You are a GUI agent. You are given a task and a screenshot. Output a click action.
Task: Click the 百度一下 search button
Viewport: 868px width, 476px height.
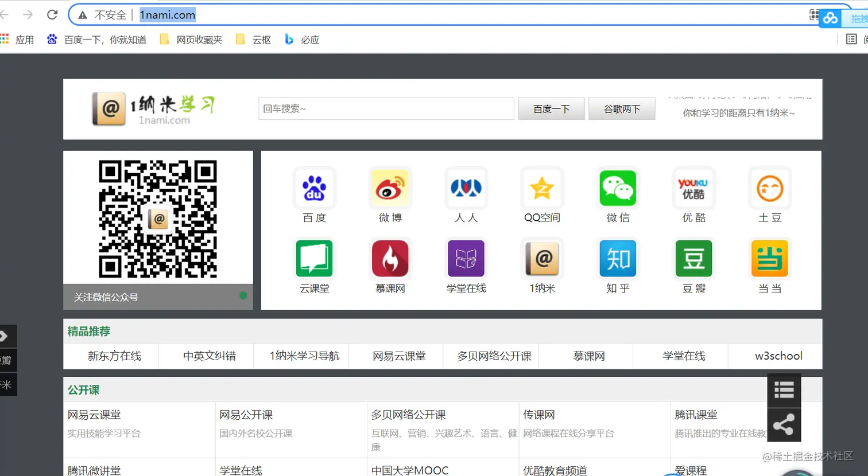(551, 108)
